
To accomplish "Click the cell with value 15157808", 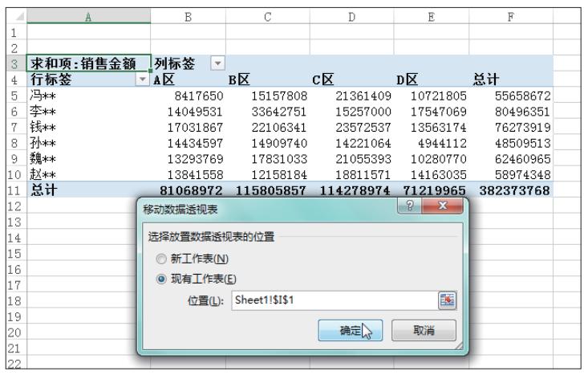I will [x=268, y=96].
